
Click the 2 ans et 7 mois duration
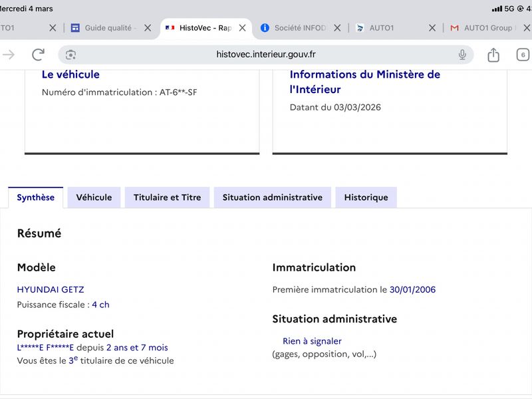tap(137, 348)
